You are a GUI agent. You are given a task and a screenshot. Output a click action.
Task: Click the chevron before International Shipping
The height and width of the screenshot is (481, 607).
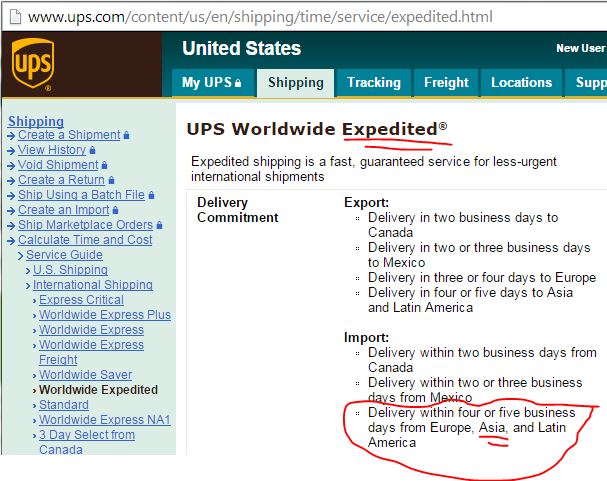click(28, 286)
